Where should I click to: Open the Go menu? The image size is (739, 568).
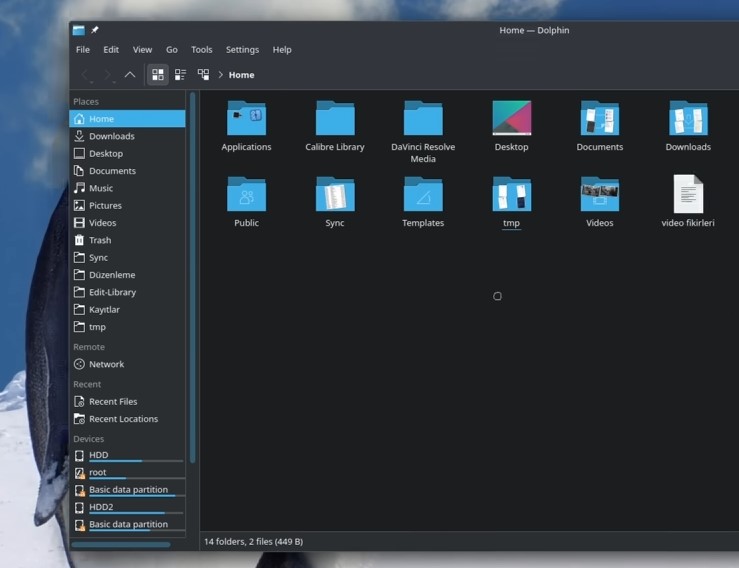tap(172, 49)
